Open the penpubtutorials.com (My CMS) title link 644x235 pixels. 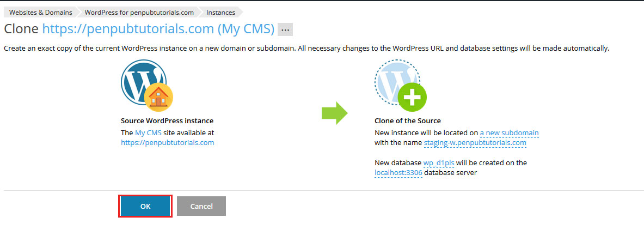pyautogui.click(x=158, y=29)
